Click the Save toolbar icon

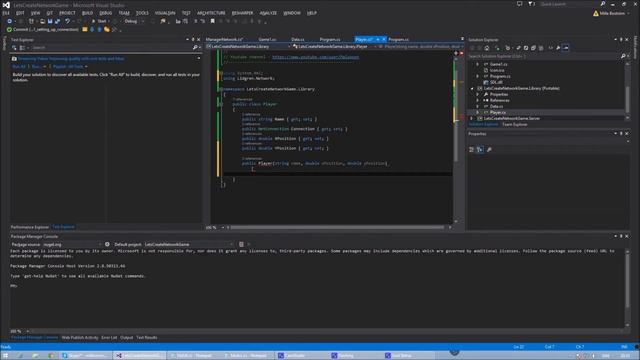pyautogui.click(x=50, y=21)
